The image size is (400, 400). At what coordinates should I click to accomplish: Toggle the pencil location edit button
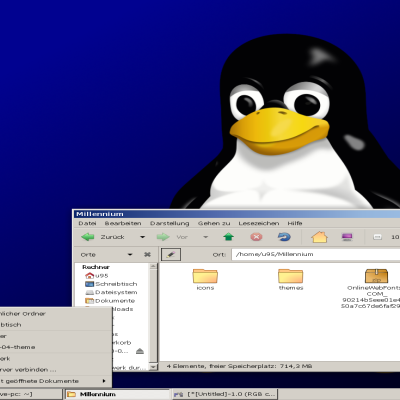point(171,254)
